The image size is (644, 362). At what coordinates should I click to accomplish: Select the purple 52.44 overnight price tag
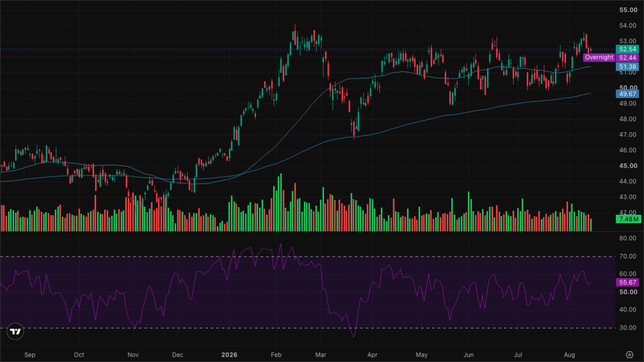(x=628, y=58)
